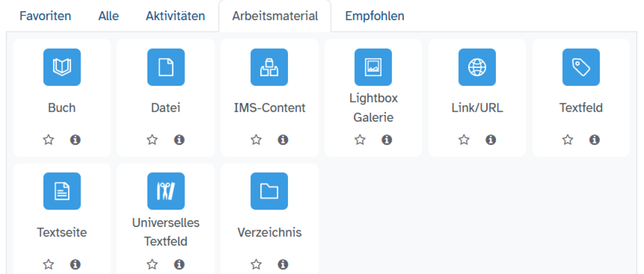
Task: Show info for IMS-Content
Action: tap(283, 139)
